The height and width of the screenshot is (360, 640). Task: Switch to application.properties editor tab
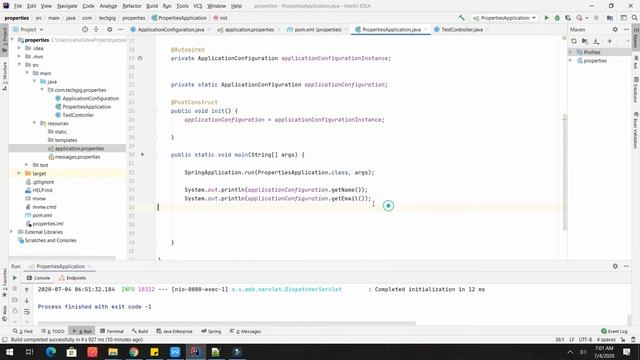249,29
